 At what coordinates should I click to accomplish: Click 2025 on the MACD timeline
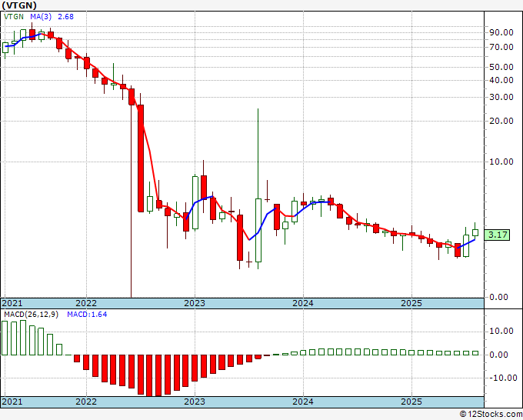(x=411, y=402)
